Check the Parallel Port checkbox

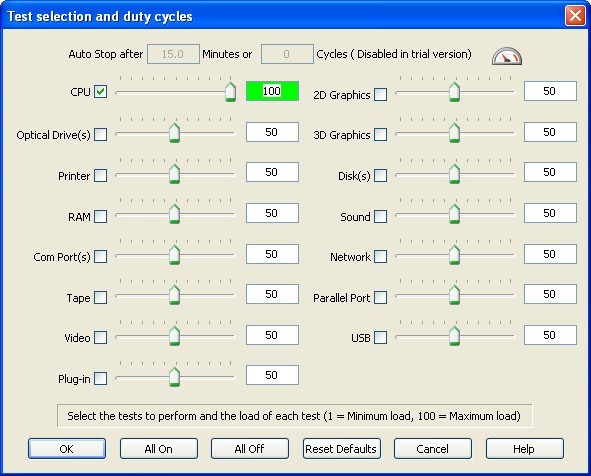[x=380, y=297]
